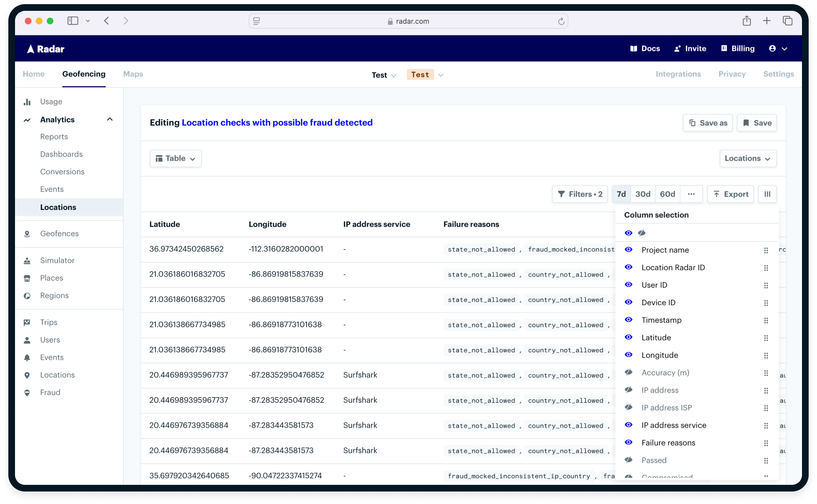Click the Save as button
817x504 pixels.
(707, 123)
